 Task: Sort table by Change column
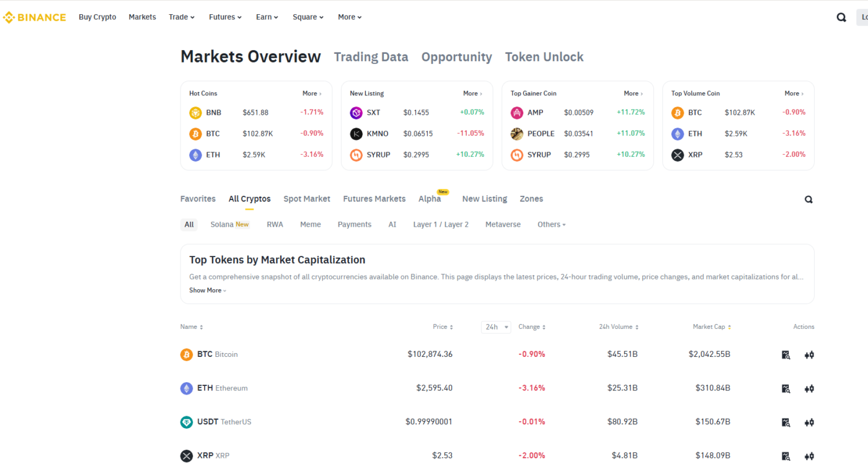(532, 326)
